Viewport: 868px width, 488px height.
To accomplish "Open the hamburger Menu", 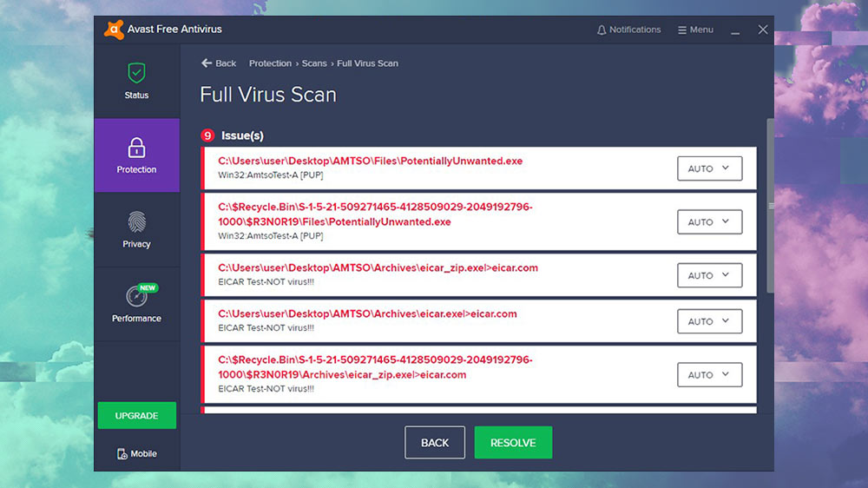I will coord(695,30).
